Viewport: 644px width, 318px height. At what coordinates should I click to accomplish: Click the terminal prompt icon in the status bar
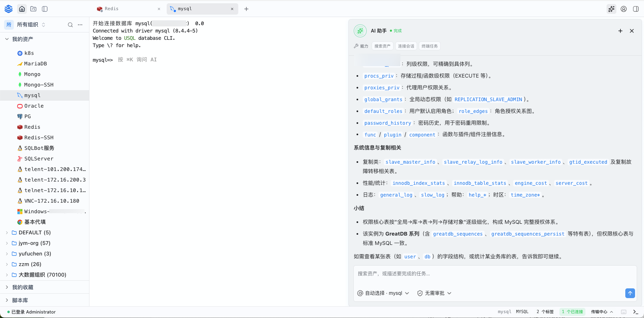[x=635, y=312]
